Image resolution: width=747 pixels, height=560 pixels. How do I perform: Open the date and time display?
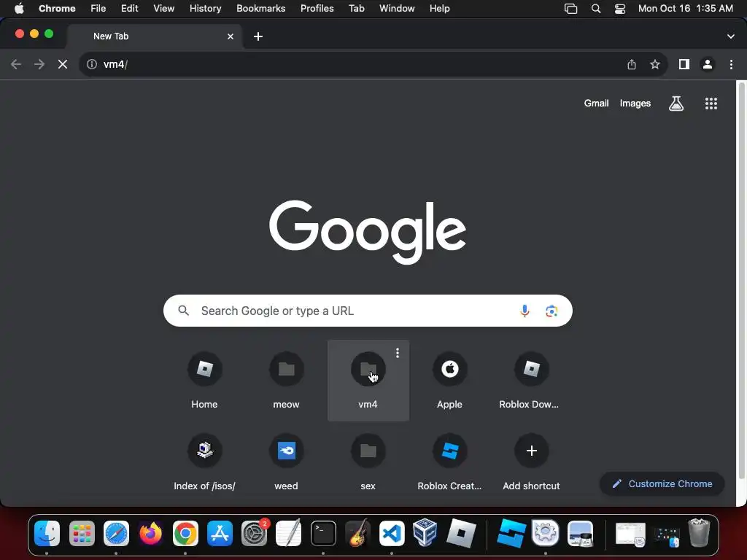pos(686,8)
